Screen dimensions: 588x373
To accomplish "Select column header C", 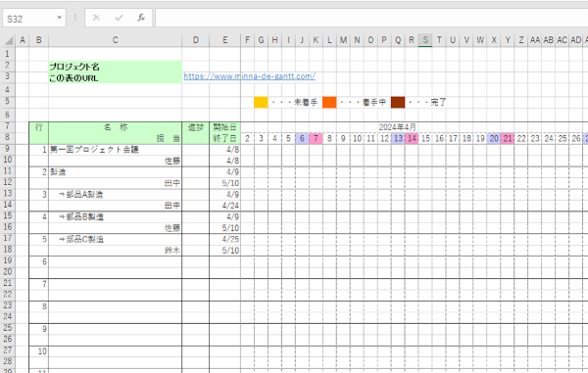I will [x=115, y=40].
